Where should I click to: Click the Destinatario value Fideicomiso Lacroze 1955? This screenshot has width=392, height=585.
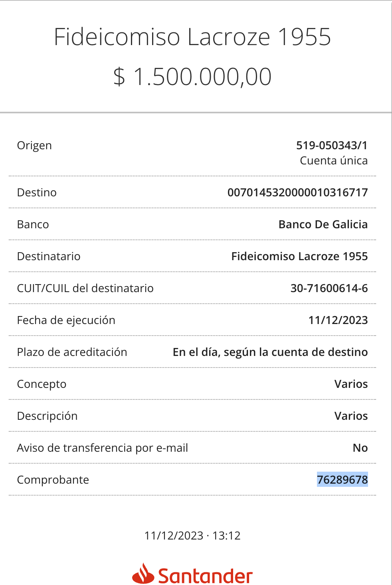point(299,256)
